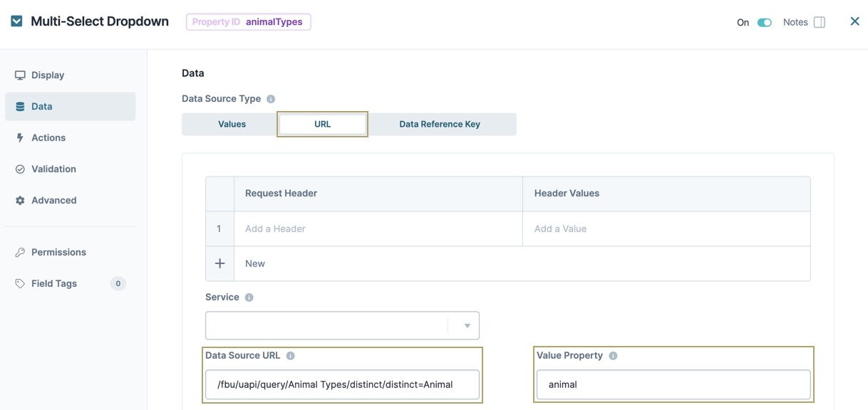868x410 pixels.
Task: Open the Notes panel icon
Action: pyautogui.click(x=820, y=22)
